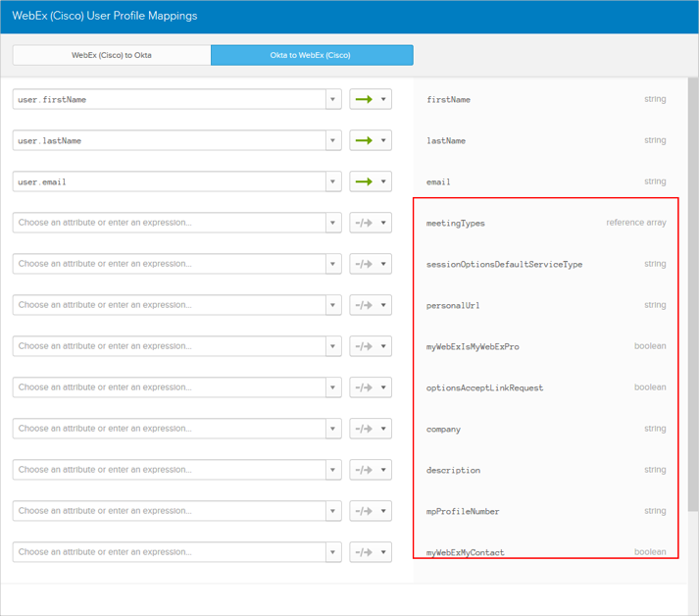Select the Okta to WebEx (Cisco) tab
Image resolution: width=699 pixels, height=616 pixels.
(312, 55)
